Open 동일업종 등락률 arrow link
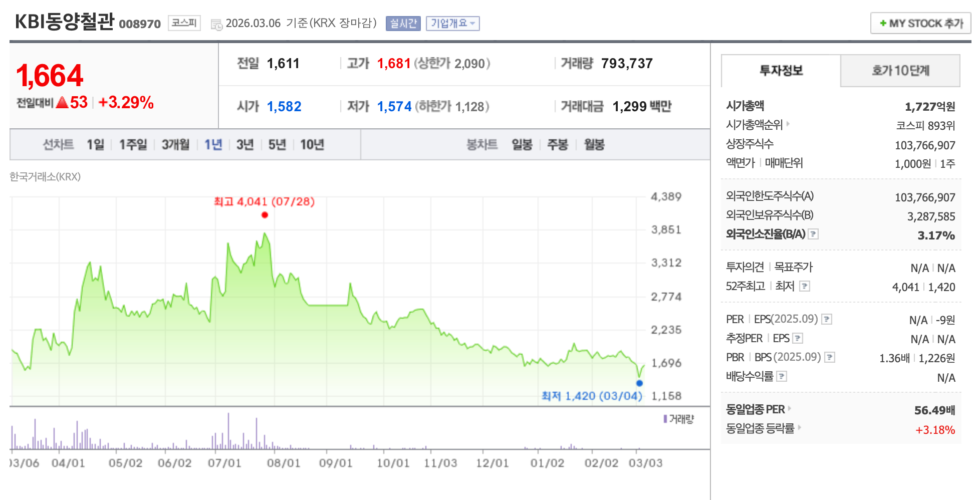The width and height of the screenshot is (980, 500). (x=800, y=427)
